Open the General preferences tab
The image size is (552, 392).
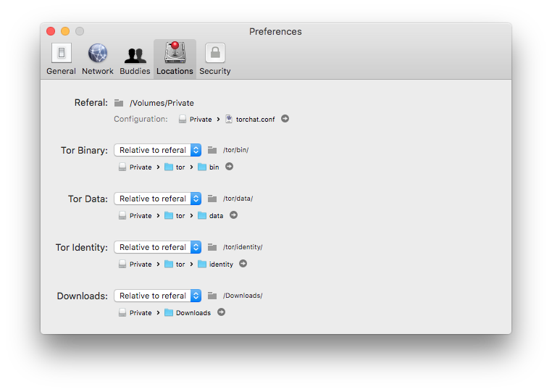coord(61,59)
